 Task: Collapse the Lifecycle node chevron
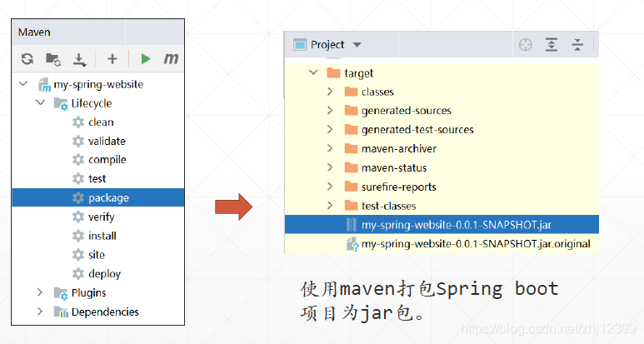click(40, 102)
